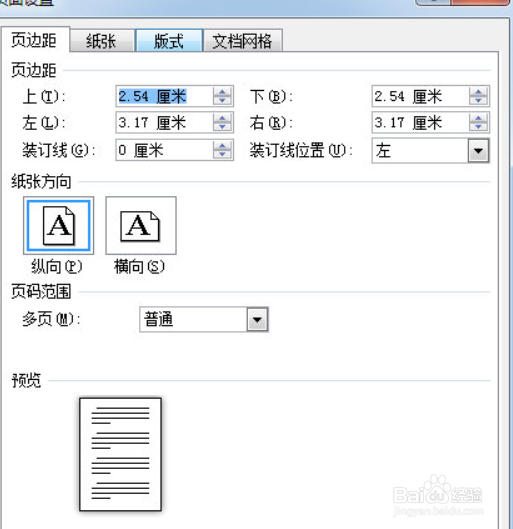Image resolution: width=513 pixels, height=529 pixels.
Task: Select the 横向 landscape orientation icon
Action: [x=141, y=225]
